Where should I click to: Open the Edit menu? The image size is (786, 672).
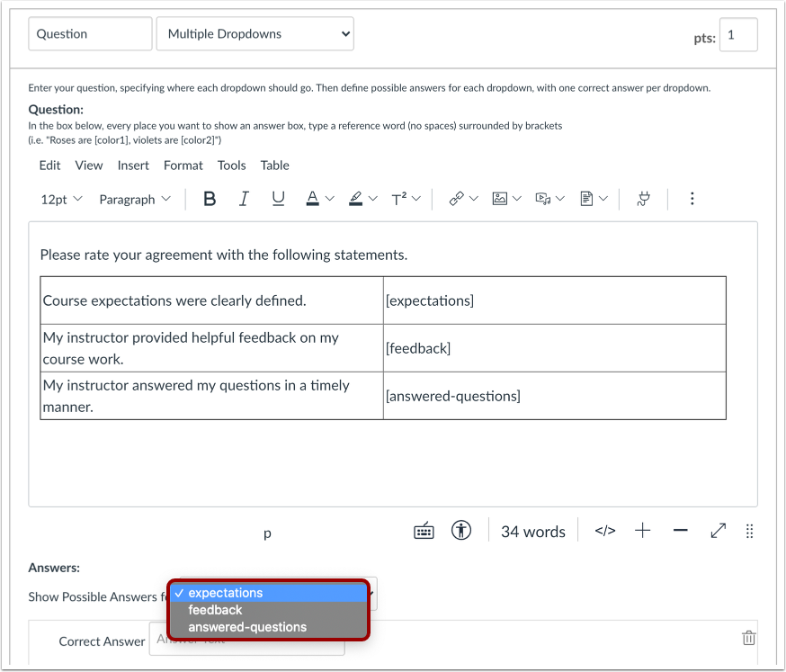coord(49,166)
